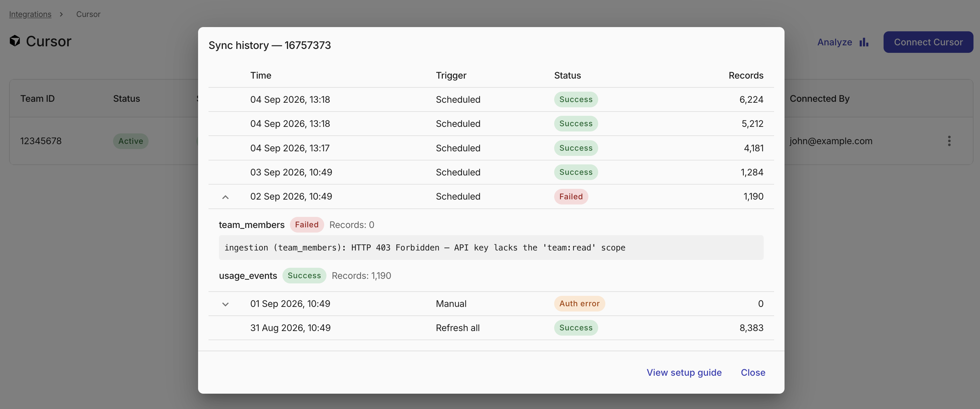Screen dimensions: 980x409
Task: Click the Refresh all trigger cell
Action: (x=458, y=328)
